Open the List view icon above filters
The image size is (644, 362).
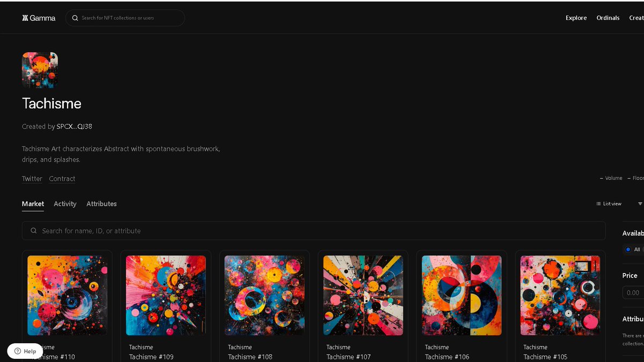coord(598,204)
